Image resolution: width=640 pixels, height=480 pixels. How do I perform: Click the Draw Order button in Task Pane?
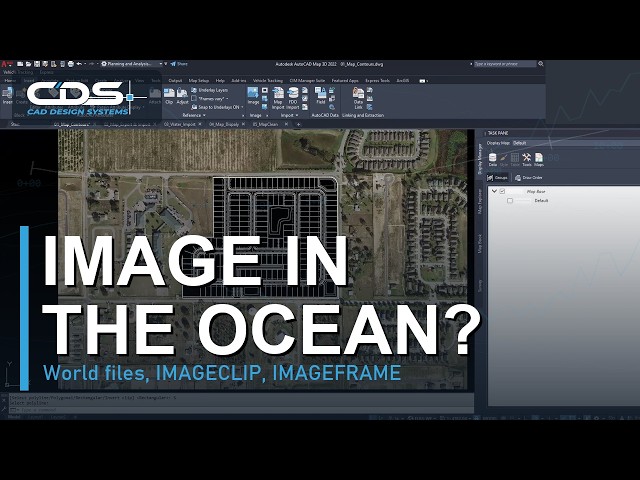[528, 178]
